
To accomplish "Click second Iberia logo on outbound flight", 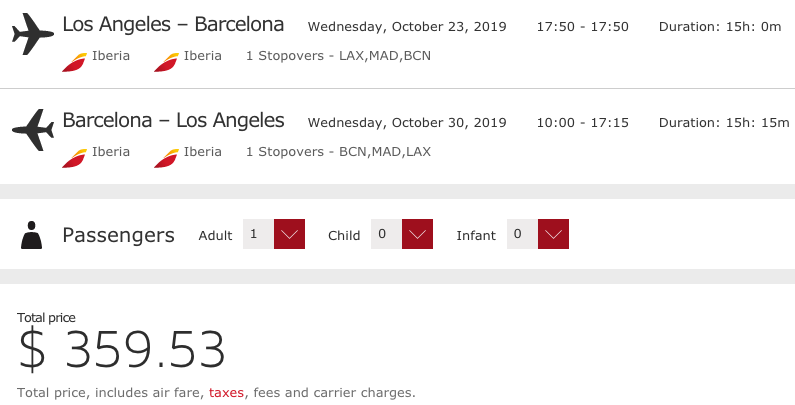I will coord(166,62).
